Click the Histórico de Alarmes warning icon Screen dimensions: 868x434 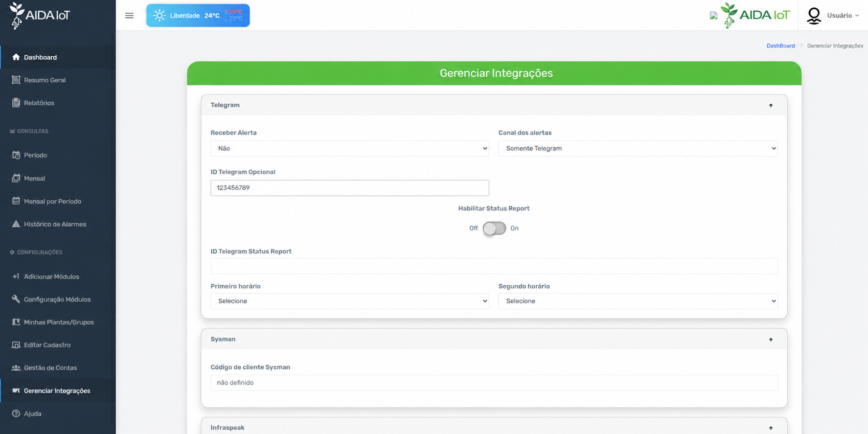pyautogui.click(x=16, y=224)
